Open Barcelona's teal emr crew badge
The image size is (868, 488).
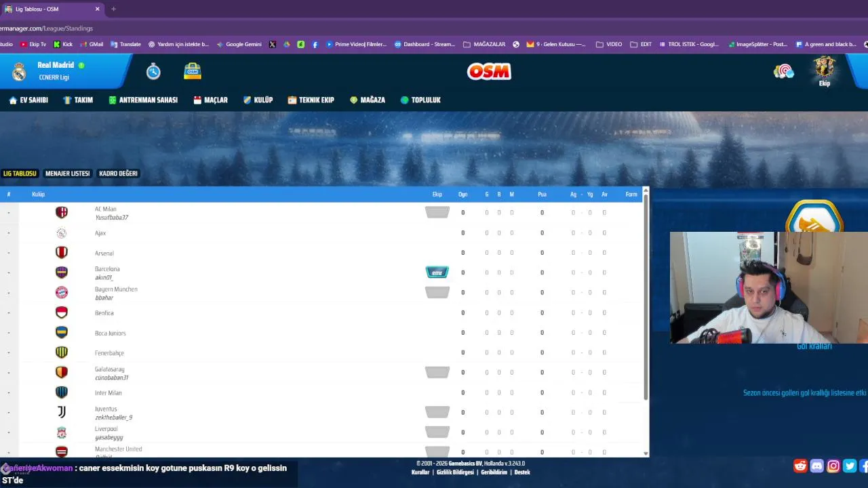437,272
